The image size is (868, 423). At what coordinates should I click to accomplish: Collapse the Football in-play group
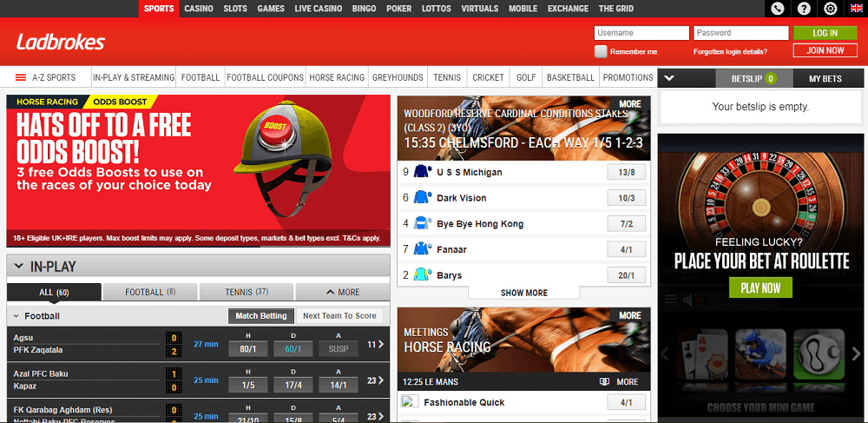pyautogui.click(x=16, y=316)
